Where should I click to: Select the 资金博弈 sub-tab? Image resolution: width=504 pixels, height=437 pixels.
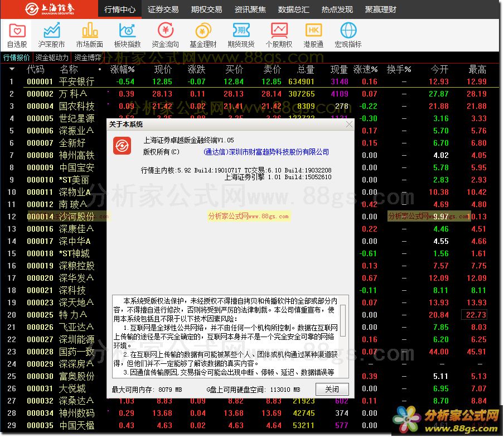pyautogui.click(x=88, y=57)
